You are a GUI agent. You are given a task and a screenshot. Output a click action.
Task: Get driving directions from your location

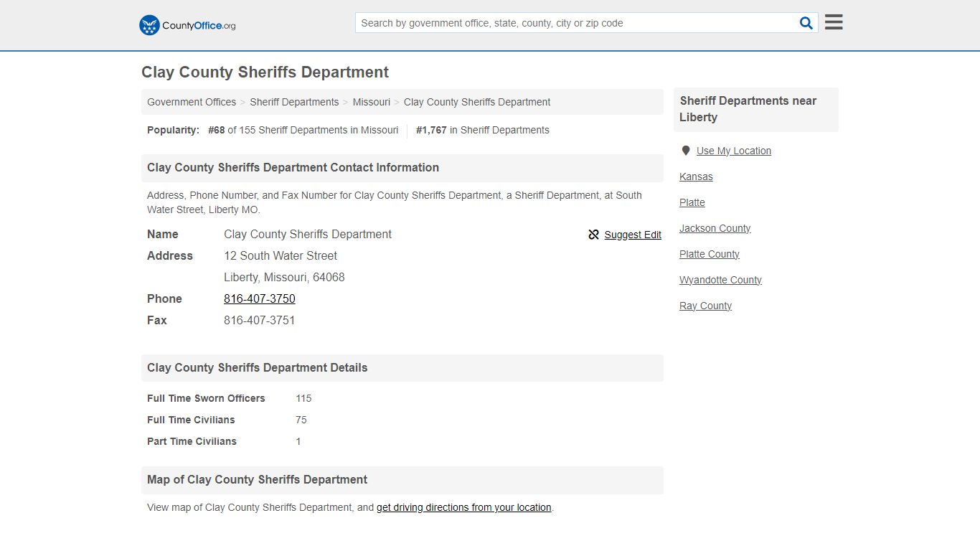coord(464,507)
